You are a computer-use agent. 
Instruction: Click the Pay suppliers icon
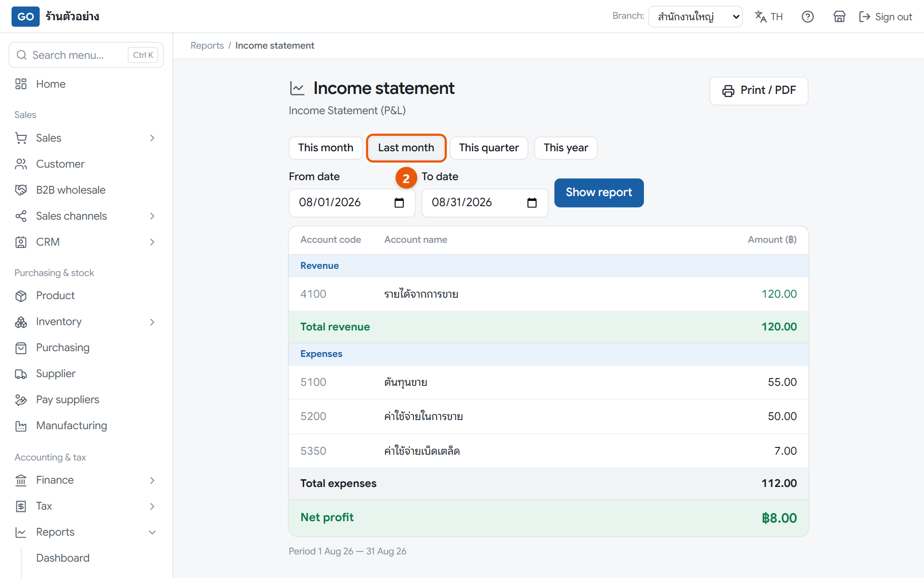coord(21,400)
